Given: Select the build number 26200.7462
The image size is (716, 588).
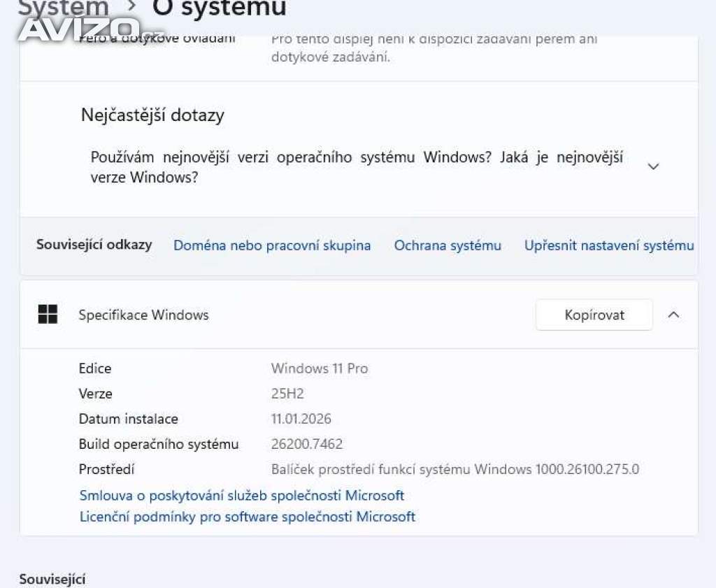Looking at the screenshot, I should point(307,444).
